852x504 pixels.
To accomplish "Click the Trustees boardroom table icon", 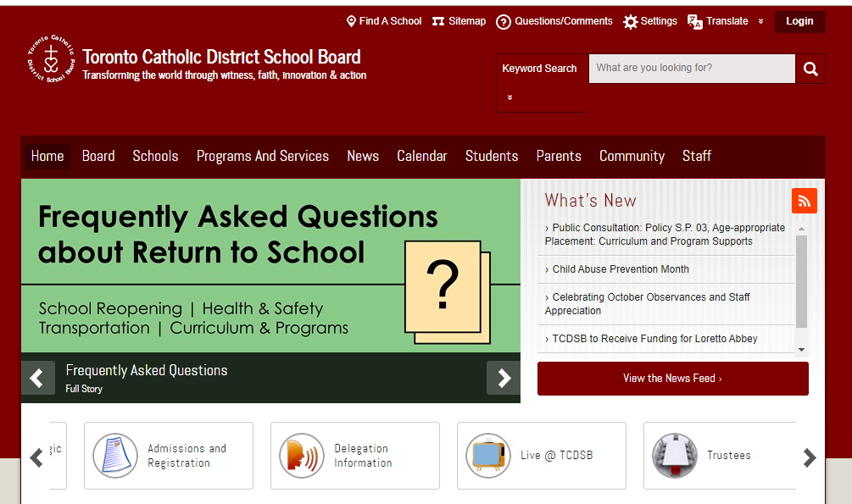I will point(674,456).
